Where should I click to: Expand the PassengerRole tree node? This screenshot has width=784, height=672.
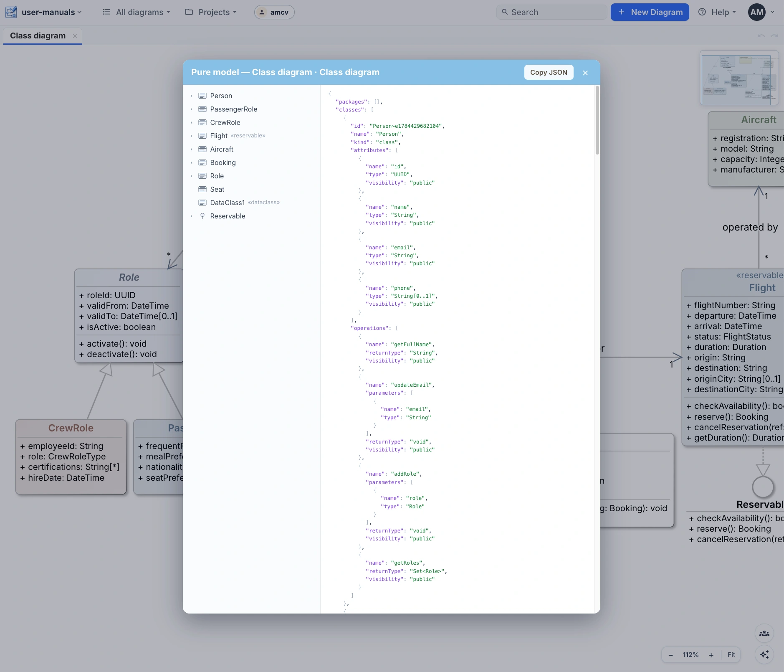point(192,109)
